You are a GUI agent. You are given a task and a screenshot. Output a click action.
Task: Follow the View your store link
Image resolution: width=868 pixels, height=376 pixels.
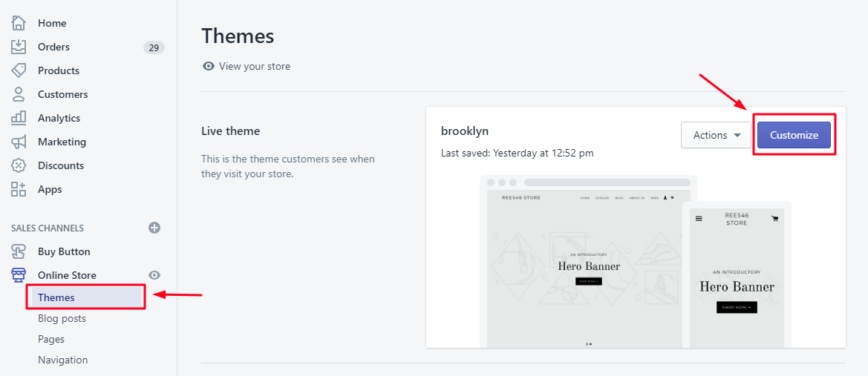[x=255, y=66]
